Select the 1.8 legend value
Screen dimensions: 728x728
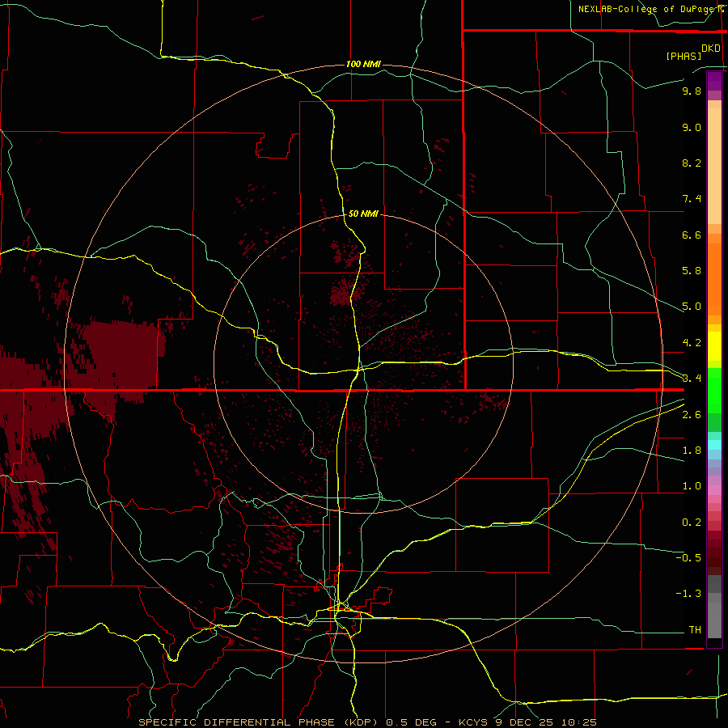(x=692, y=451)
